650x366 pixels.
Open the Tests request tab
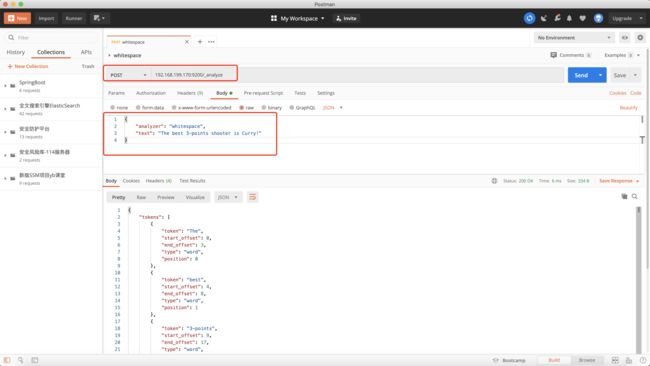pos(300,93)
